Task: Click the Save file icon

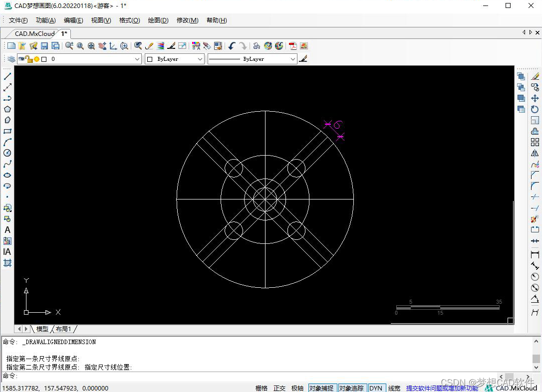Action: point(44,46)
